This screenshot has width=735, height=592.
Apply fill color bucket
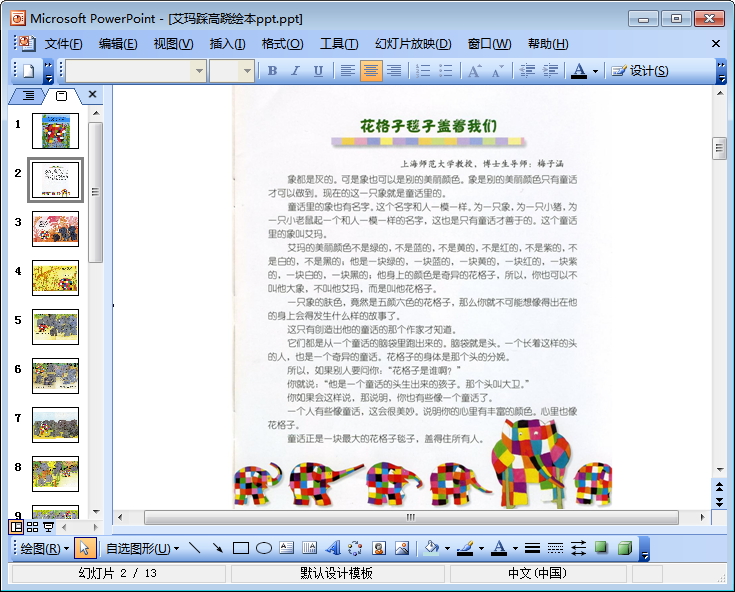coord(432,547)
